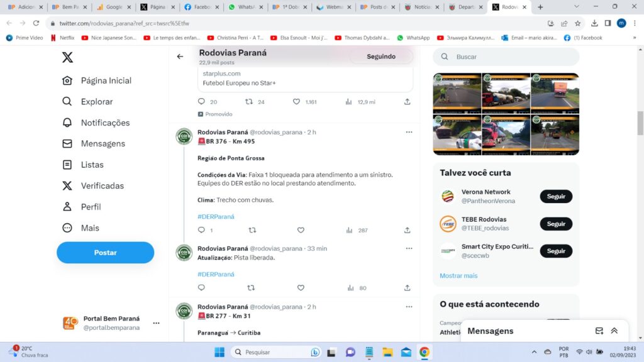Image resolution: width=644 pixels, height=362 pixels.
Task: Repost the Pista liberada update
Action: click(251, 288)
